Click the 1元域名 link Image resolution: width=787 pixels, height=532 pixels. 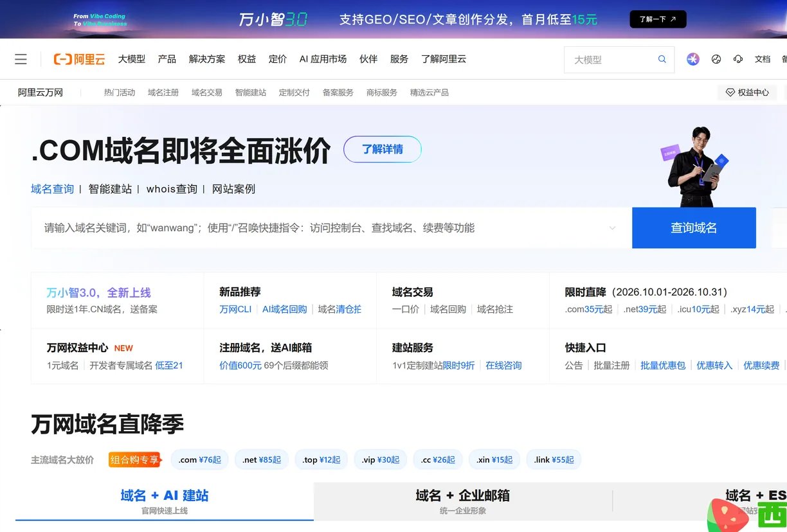[62, 366]
